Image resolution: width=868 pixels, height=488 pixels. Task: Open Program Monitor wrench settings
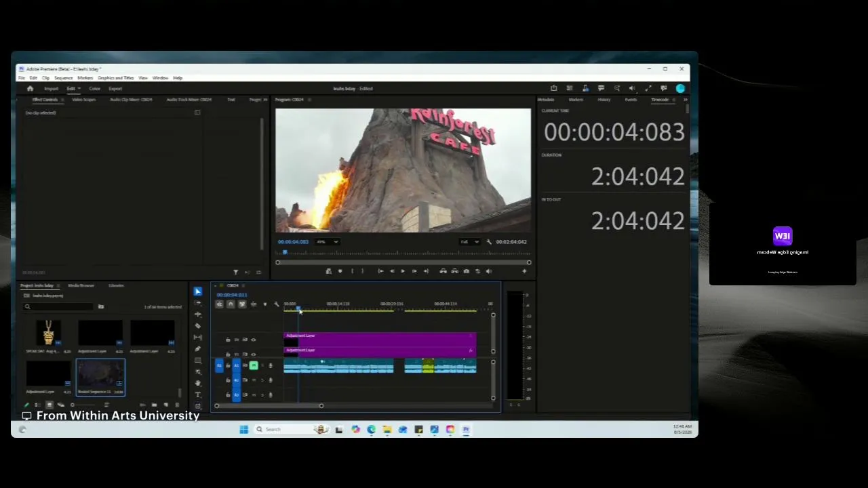pos(489,242)
